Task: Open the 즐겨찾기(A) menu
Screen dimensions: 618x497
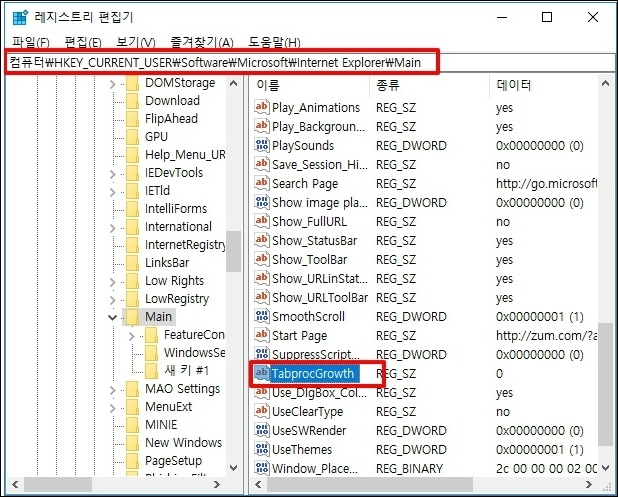Action: tap(201, 42)
